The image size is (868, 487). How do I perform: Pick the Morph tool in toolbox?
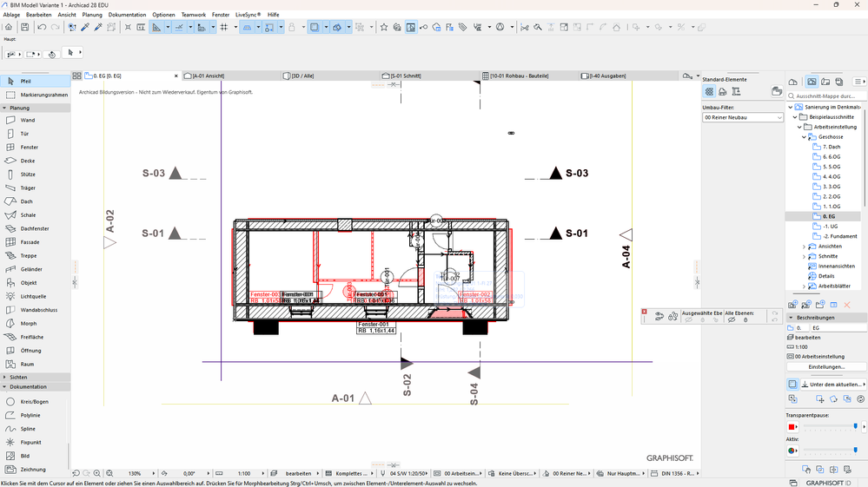pyautogui.click(x=28, y=323)
